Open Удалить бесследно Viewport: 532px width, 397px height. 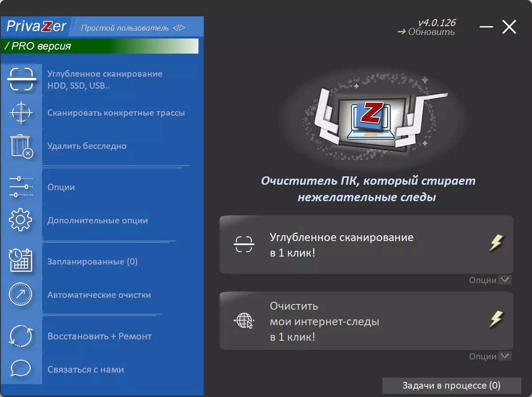click(87, 146)
